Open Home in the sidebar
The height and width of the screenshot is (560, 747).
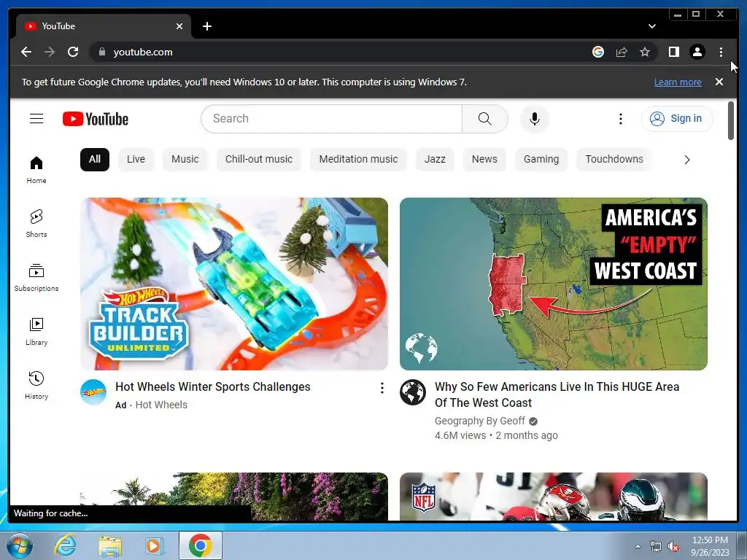click(x=36, y=170)
